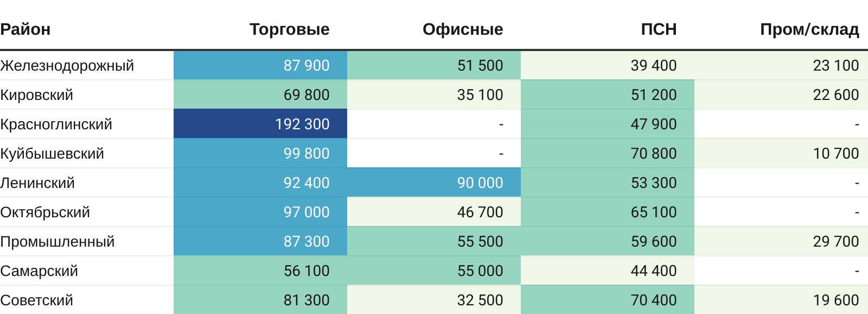Select the Красноглинский district name

coord(56,124)
